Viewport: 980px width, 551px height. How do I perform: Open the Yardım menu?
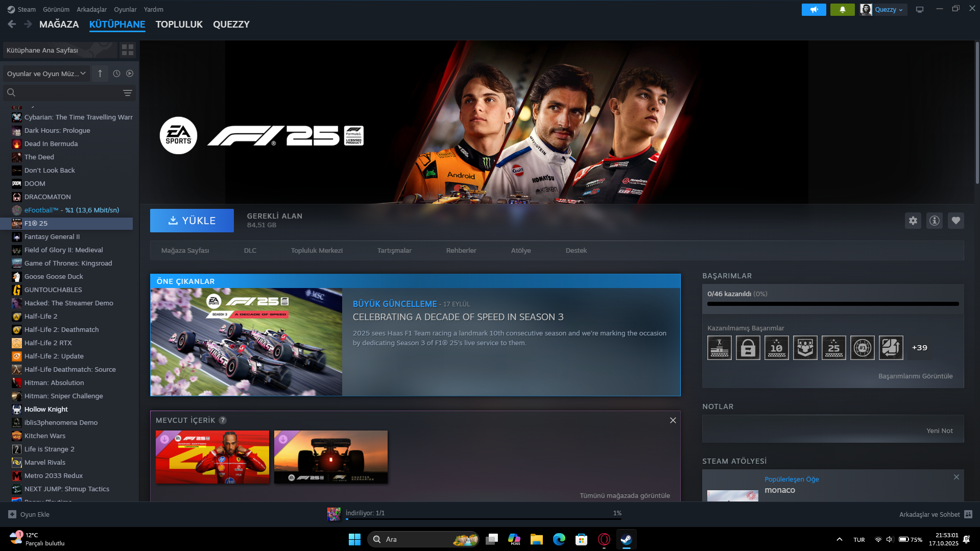154,10
